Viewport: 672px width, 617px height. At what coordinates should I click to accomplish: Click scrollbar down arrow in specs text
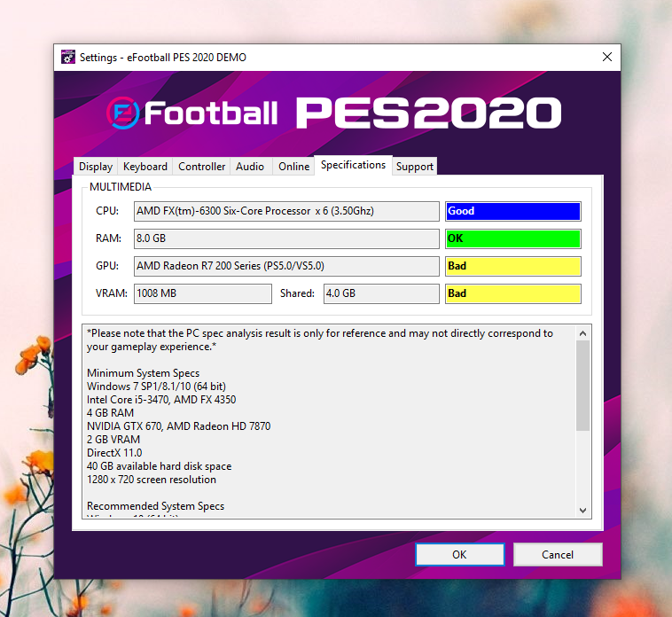(582, 510)
